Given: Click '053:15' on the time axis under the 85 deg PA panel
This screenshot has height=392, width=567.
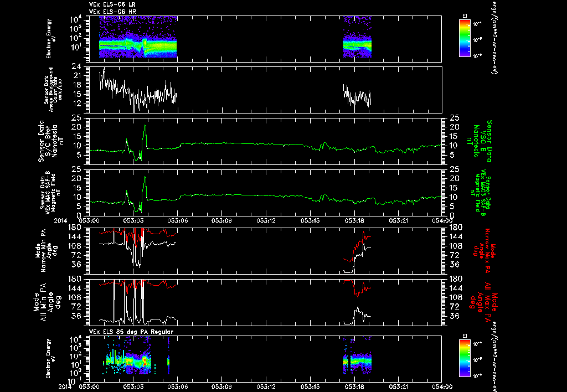Looking at the screenshot, I should coord(311,386).
